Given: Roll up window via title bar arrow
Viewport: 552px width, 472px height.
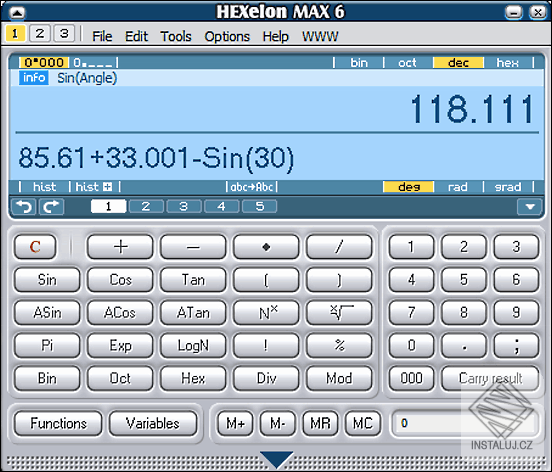Looking at the screenshot, I should [17, 13].
